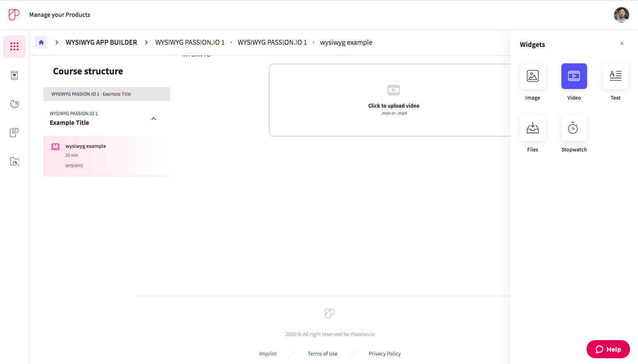Add the Video widget
The width and height of the screenshot is (638, 364).
(574, 76)
